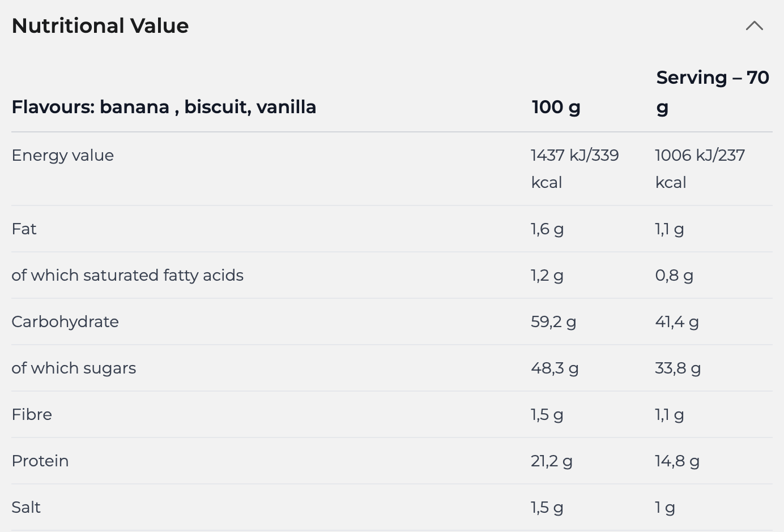Click the Carbohydrate row label
The image size is (784, 532).
[x=65, y=321]
